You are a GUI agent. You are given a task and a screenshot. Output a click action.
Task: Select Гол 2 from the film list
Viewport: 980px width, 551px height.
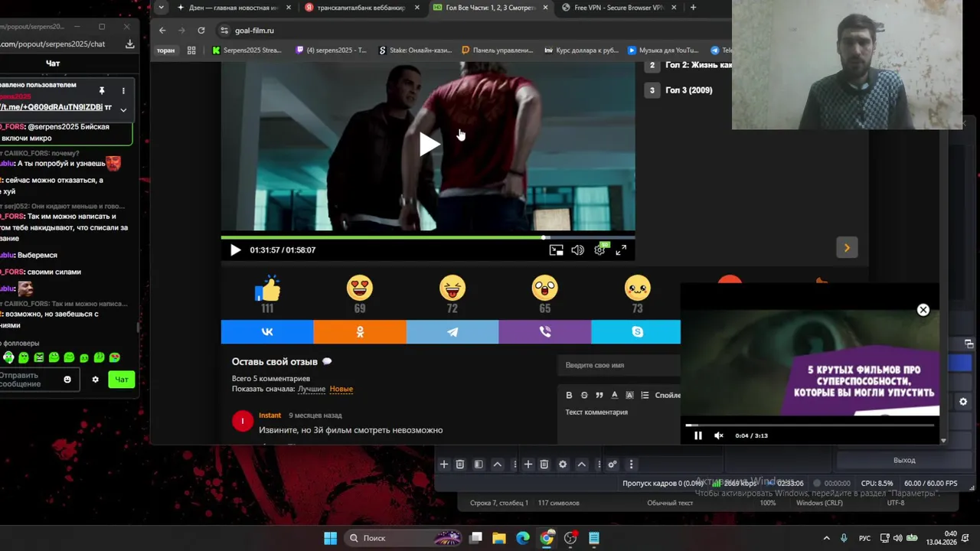[x=689, y=66]
